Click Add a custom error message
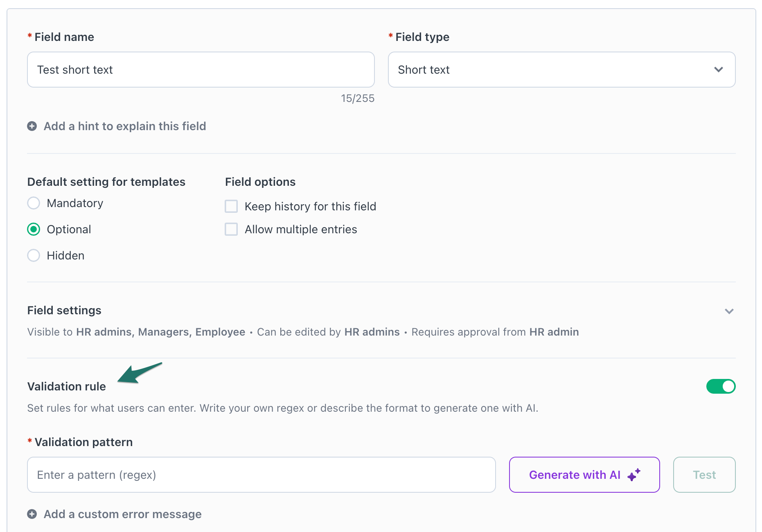762x532 pixels. [122, 514]
